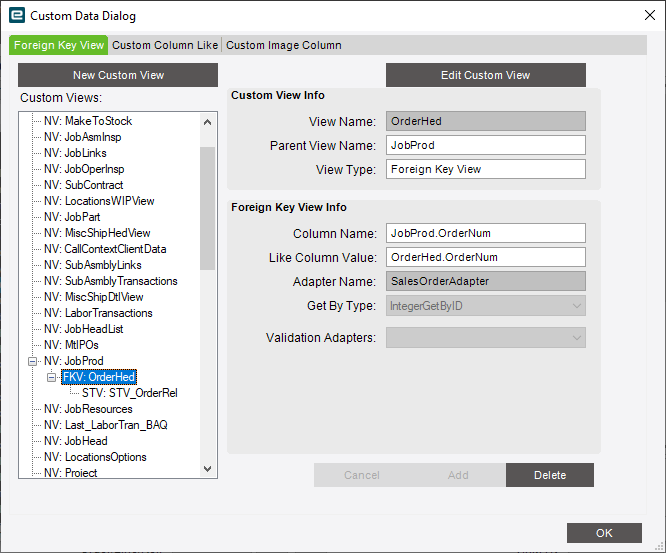Click the Parent View Name field
The width and height of the screenshot is (666, 553).
[x=485, y=145]
